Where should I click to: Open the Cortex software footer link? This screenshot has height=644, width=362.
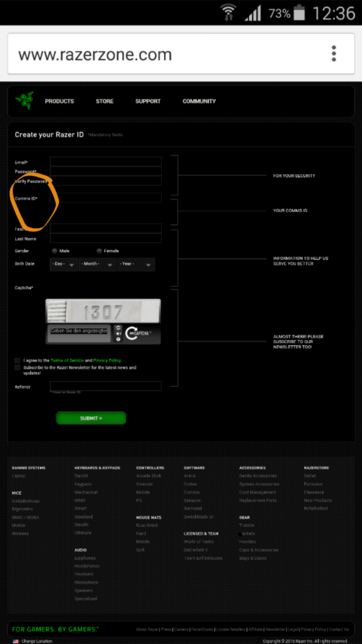point(190,484)
